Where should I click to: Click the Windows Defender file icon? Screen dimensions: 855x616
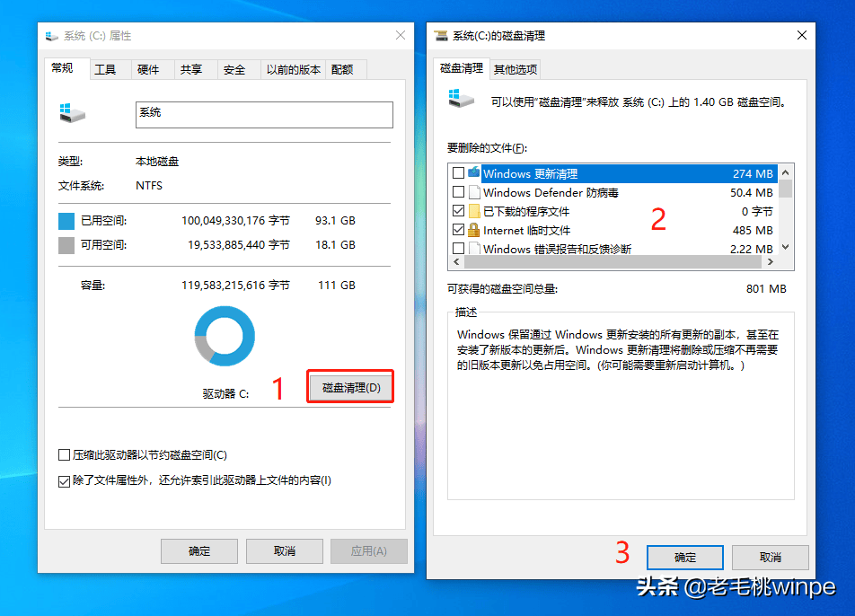(473, 192)
